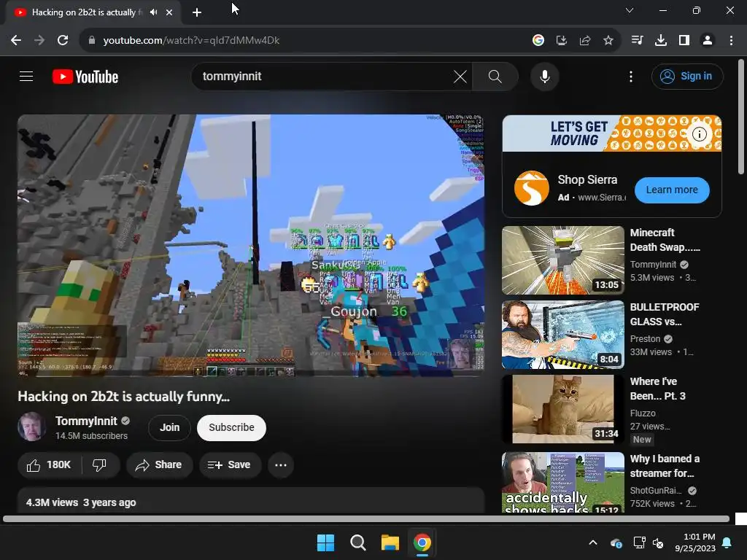
Task: Open Chrome three-dot menu
Action: [731, 41]
